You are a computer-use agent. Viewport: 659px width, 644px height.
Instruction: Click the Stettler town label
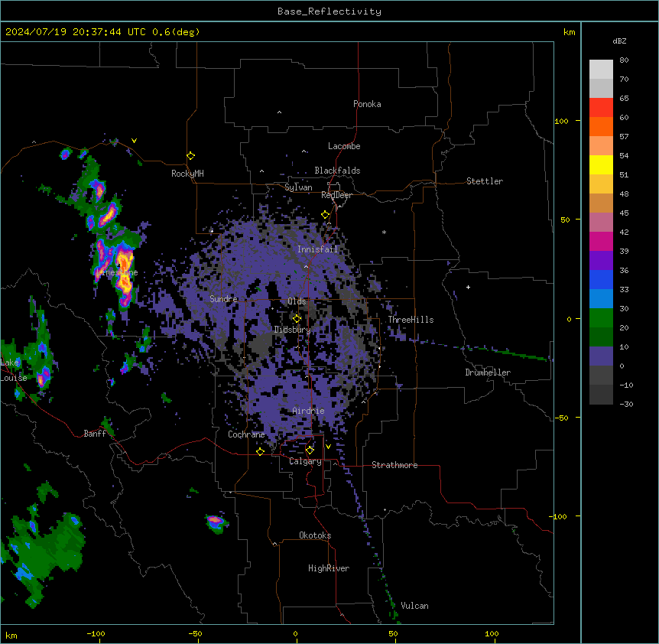485,181
